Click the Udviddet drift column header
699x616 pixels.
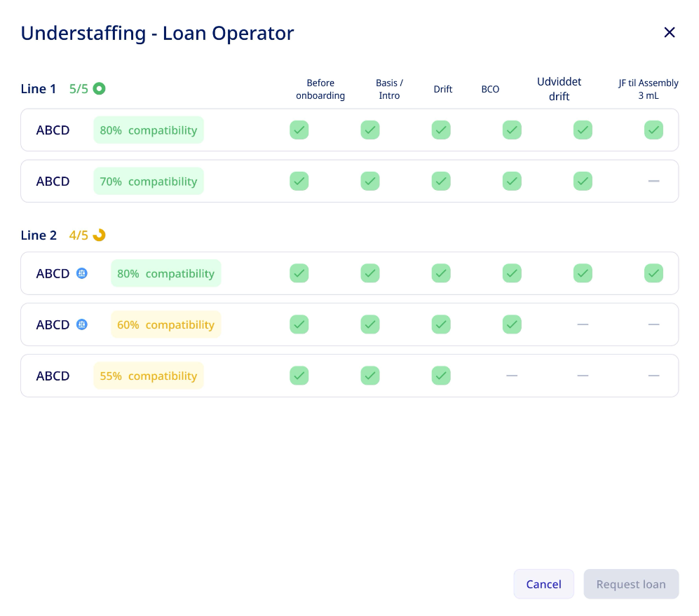pyautogui.click(x=559, y=89)
